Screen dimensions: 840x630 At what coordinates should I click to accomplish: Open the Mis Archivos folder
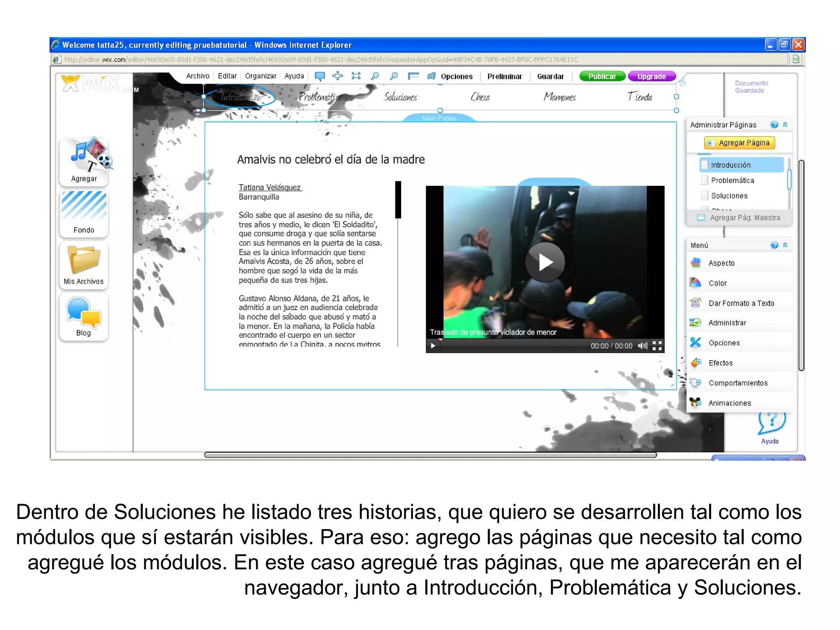[84, 265]
